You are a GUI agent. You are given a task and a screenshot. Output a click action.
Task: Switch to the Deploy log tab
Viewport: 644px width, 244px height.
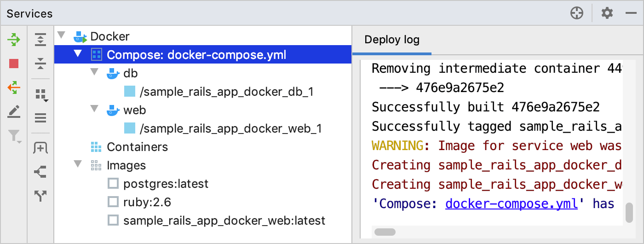click(x=392, y=40)
